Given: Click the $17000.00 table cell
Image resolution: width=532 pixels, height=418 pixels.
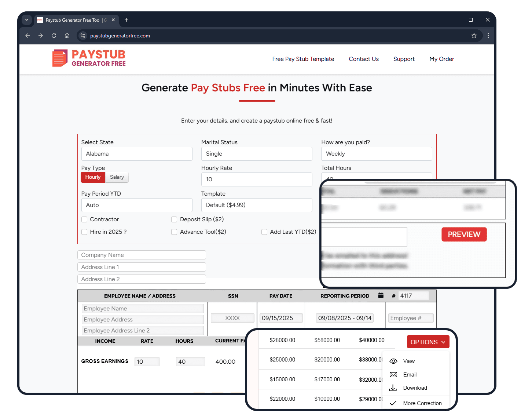Looking at the screenshot, I should [327, 379].
